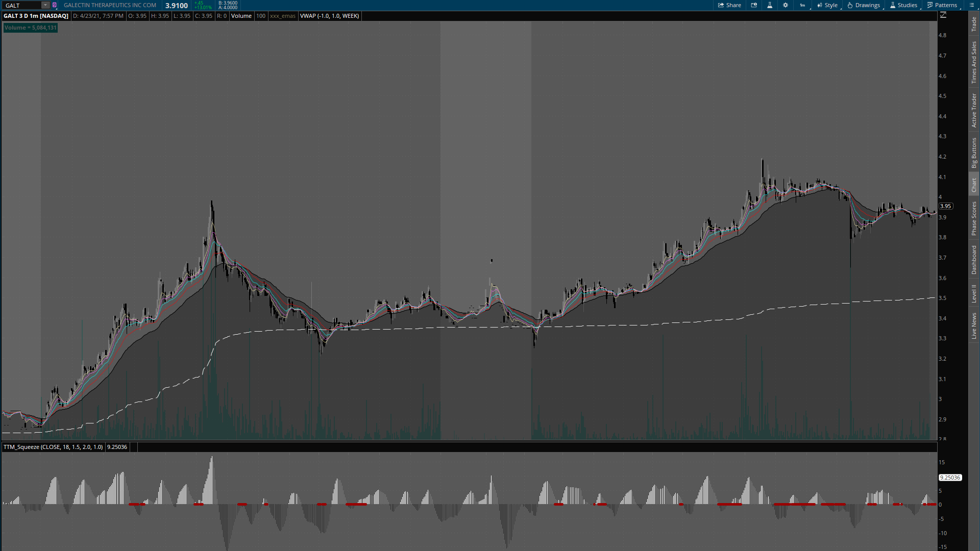Click the flask icon beside the gear

point(770,5)
